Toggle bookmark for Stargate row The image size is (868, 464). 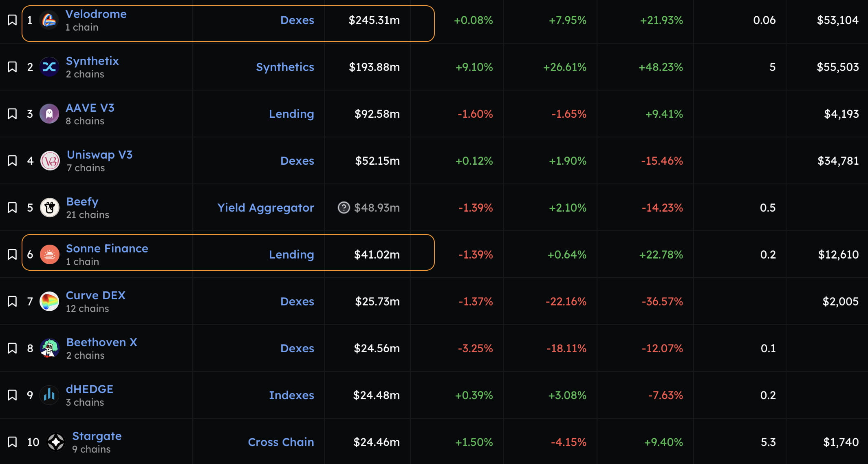(12, 442)
